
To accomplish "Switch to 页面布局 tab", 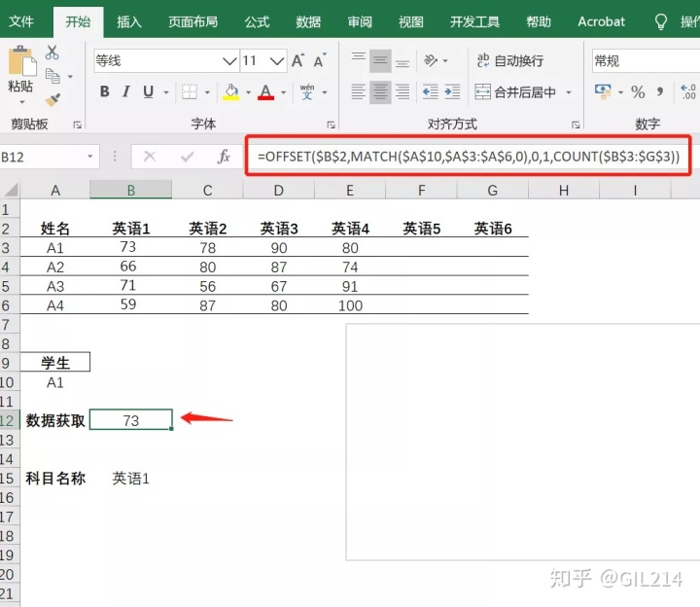I will [x=192, y=21].
